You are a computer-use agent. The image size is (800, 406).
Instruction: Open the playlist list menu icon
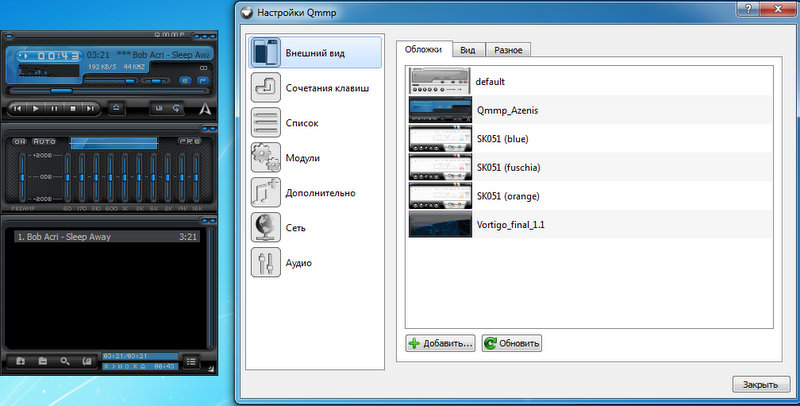click(x=191, y=362)
